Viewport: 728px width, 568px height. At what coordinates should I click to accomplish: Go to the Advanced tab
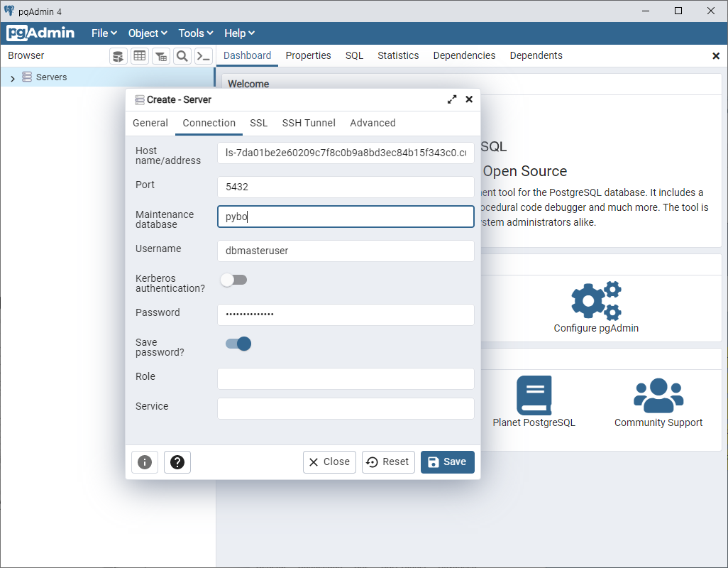(373, 123)
